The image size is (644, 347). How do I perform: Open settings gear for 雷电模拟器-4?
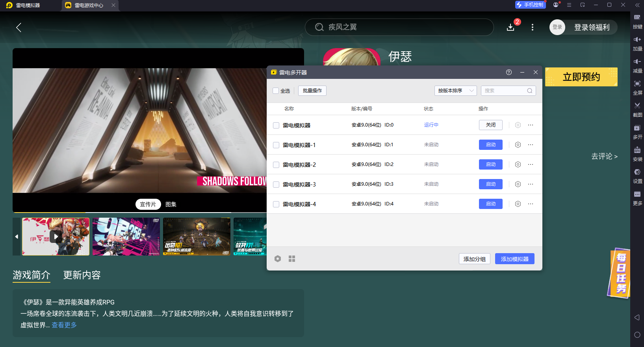[x=518, y=204]
